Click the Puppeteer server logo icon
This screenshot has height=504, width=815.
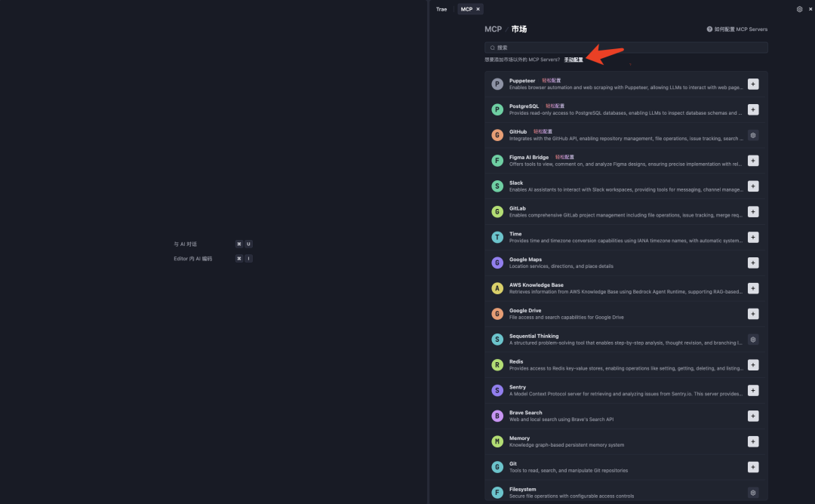[497, 83]
